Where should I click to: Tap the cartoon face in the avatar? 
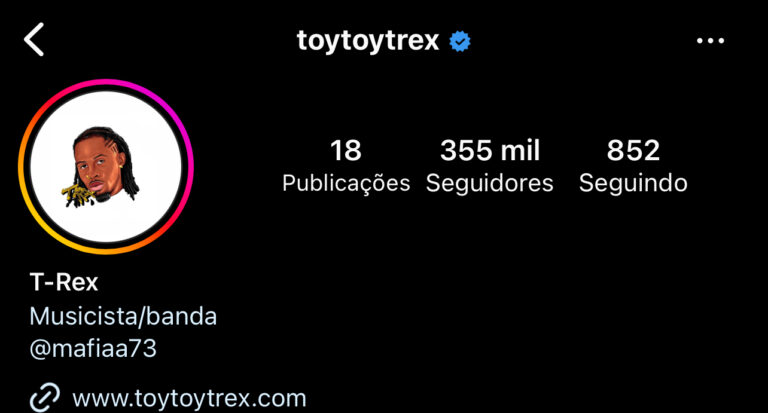pos(99,168)
